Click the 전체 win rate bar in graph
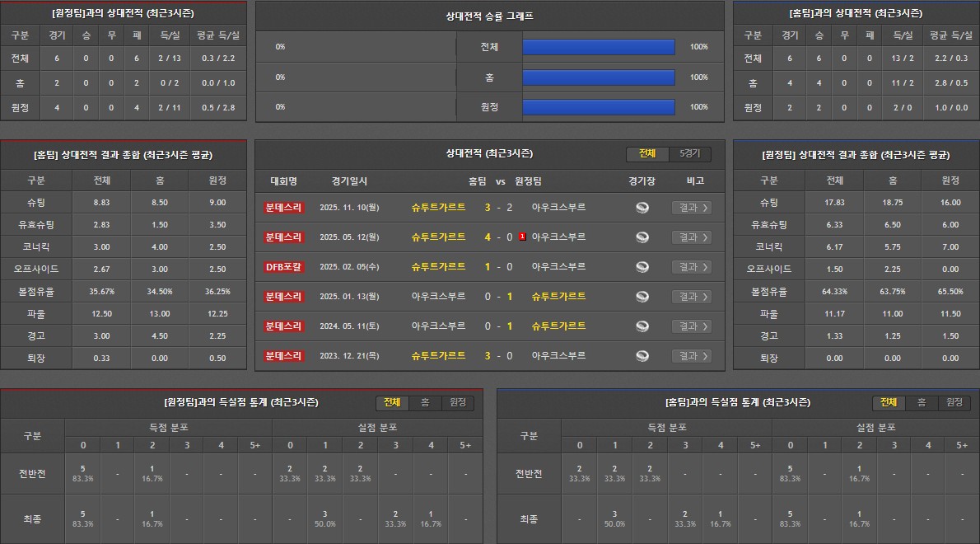 (599, 47)
